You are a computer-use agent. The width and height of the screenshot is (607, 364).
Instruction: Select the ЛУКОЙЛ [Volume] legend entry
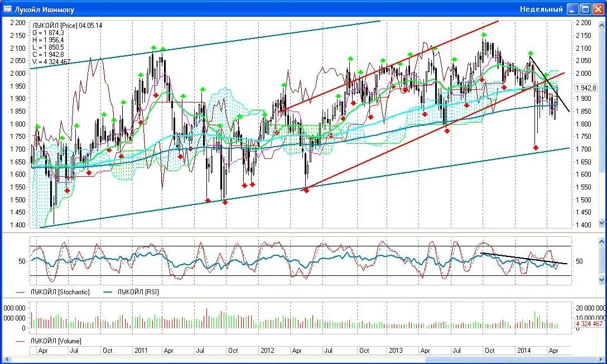[49, 341]
